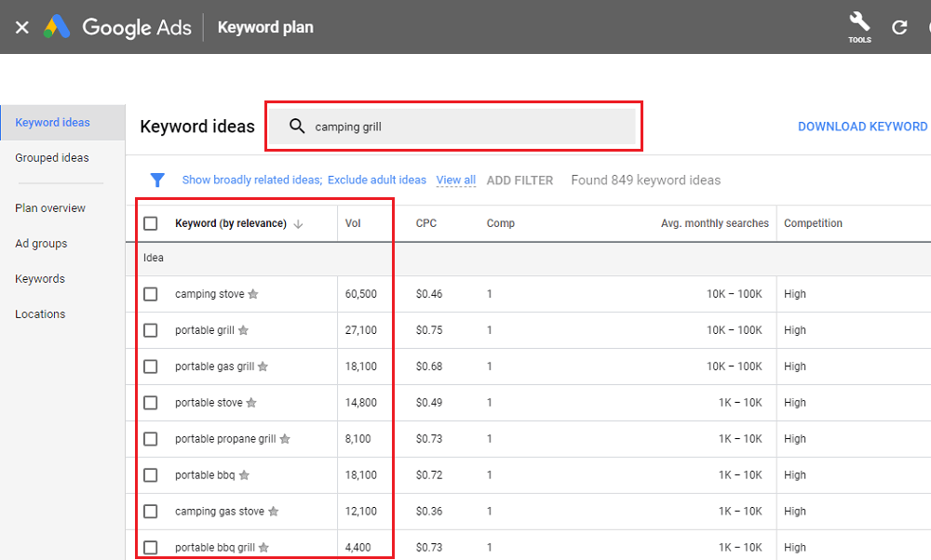Star the camping stove keyword

click(x=253, y=294)
